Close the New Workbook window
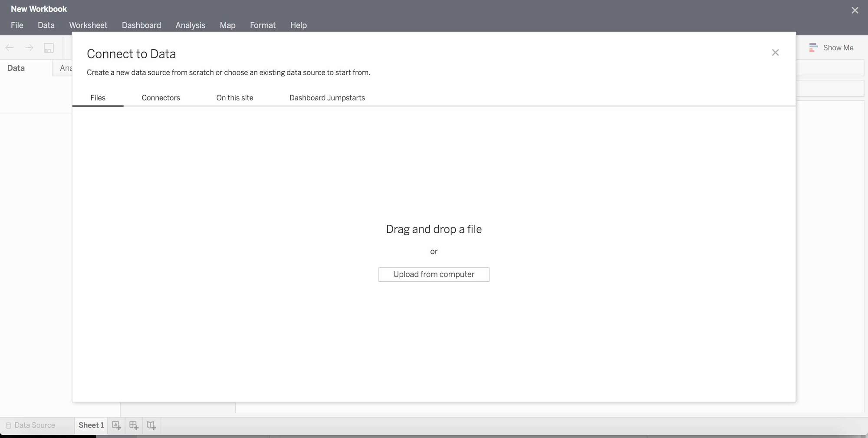 (x=855, y=10)
